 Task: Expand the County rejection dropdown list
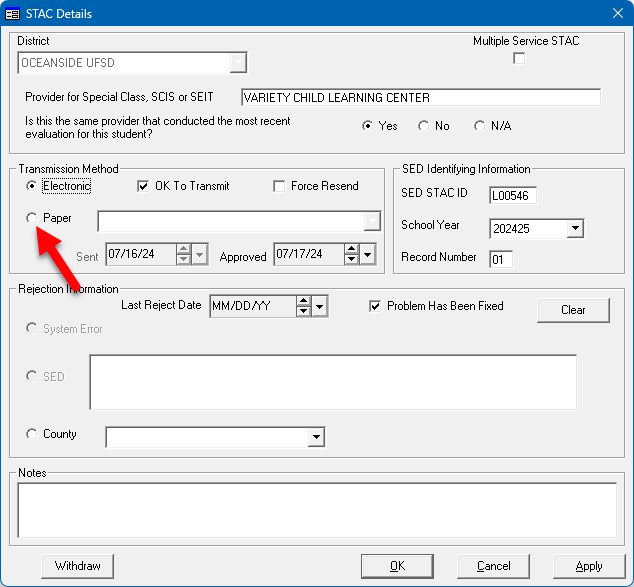click(316, 437)
